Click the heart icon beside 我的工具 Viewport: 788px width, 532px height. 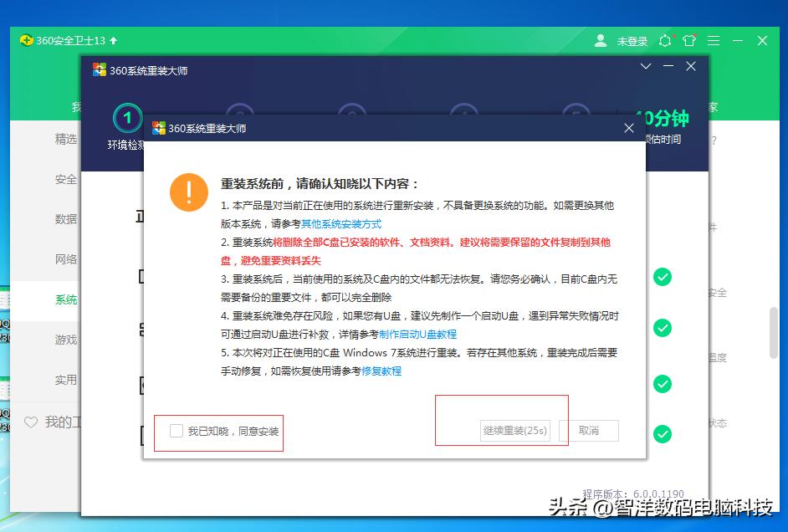(x=33, y=422)
